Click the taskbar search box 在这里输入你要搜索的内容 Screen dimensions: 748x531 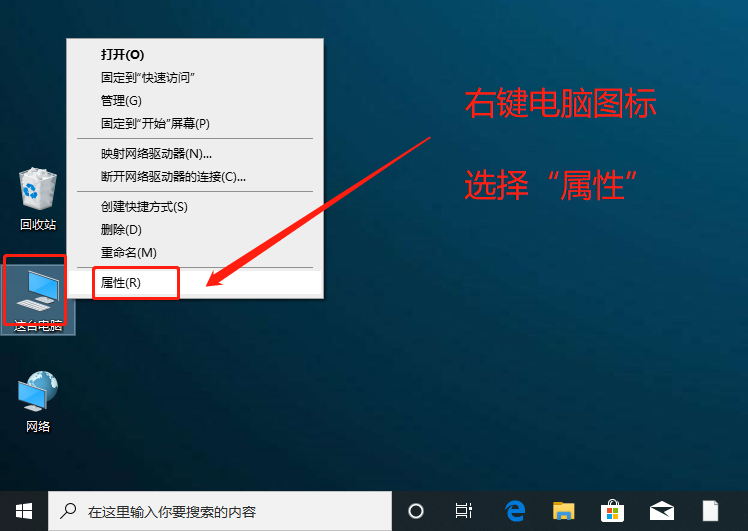220,511
